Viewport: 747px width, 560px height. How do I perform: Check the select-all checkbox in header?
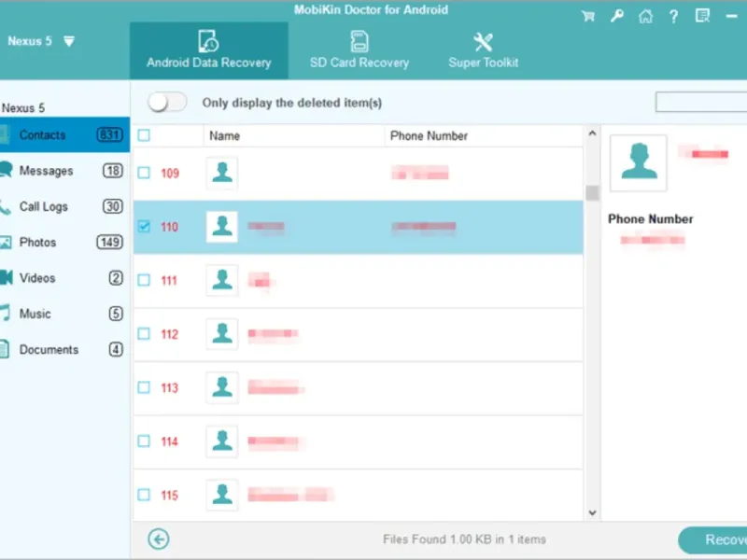click(144, 135)
